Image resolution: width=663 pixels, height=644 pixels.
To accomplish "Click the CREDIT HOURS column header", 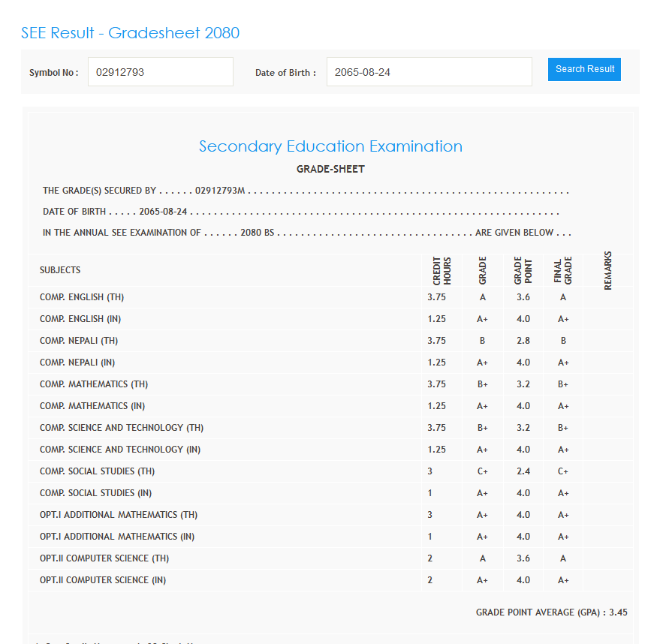I will click(x=441, y=271).
